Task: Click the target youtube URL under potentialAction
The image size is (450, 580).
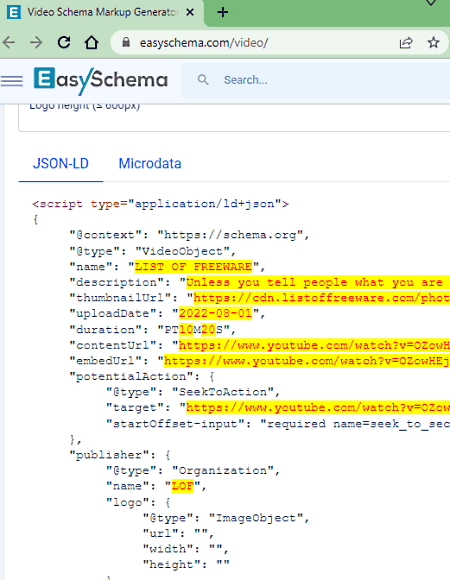Action: pyautogui.click(x=318, y=408)
